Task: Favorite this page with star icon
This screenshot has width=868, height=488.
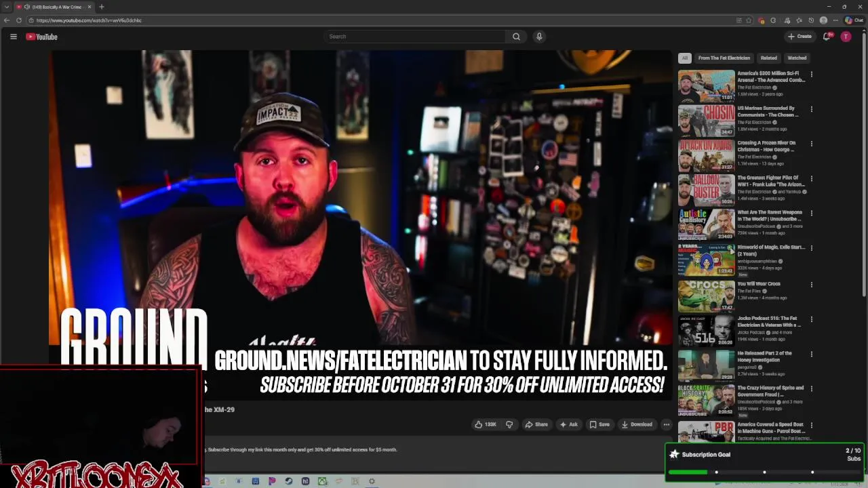Action: click(x=749, y=20)
